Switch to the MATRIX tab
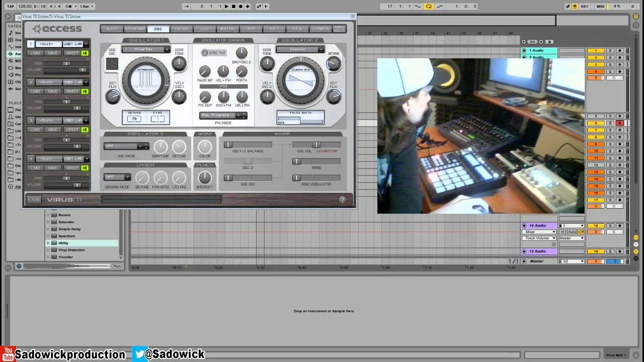The image size is (644, 362). [x=227, y=29]
